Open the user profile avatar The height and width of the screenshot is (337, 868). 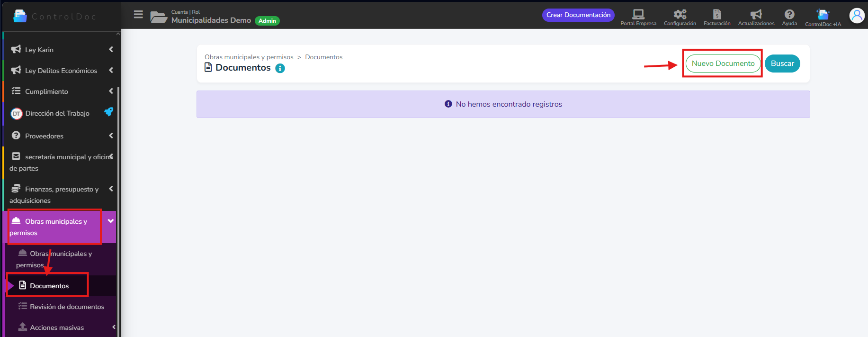pos(857,16)
